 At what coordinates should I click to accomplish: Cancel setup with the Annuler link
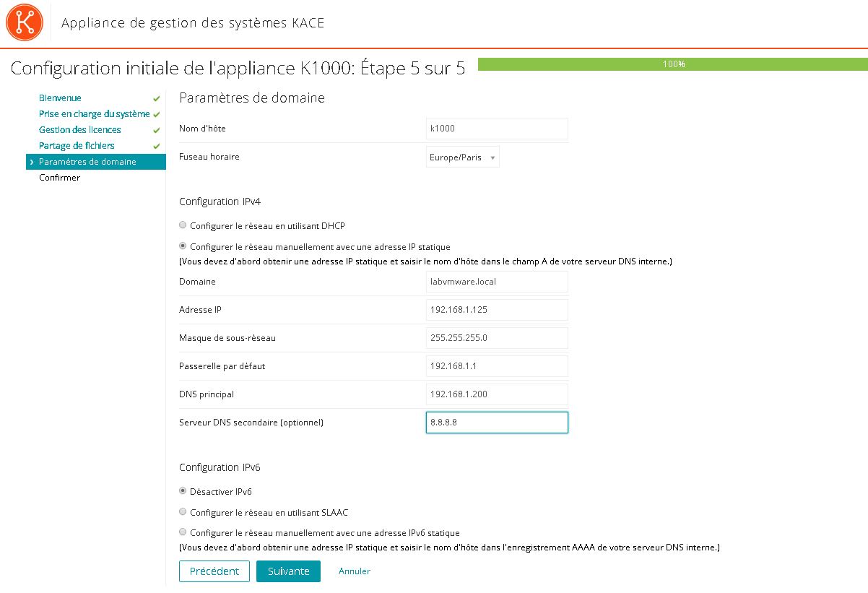(x=355, y=571)
